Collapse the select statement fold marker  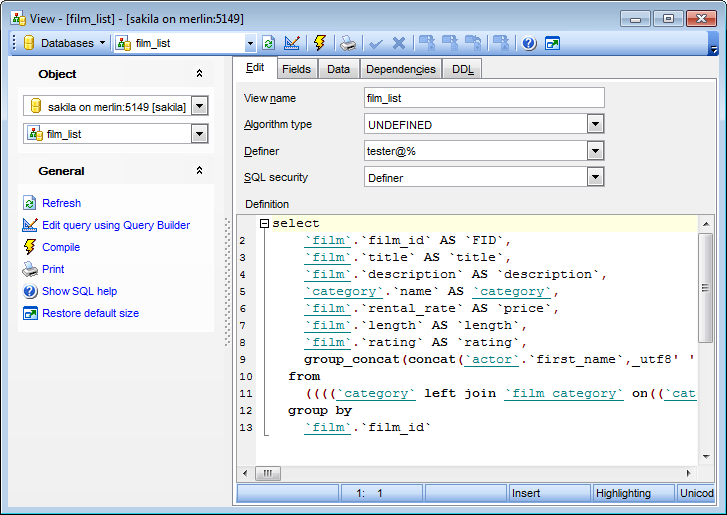[264, 224]
